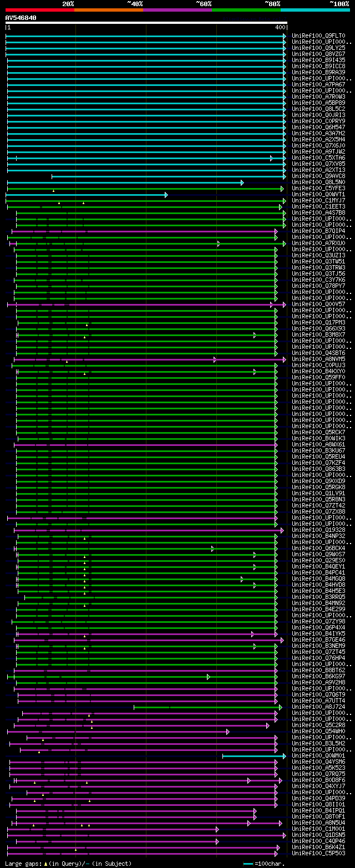Screen dimensions: 355x868
Task: Click the UniRef100_Q6BCK4 label
Action: 318,549
